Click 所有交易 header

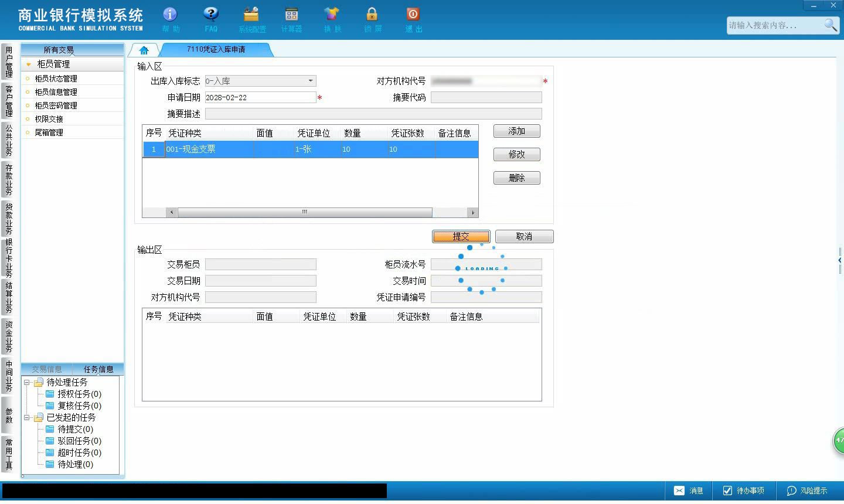click(59, 50)
